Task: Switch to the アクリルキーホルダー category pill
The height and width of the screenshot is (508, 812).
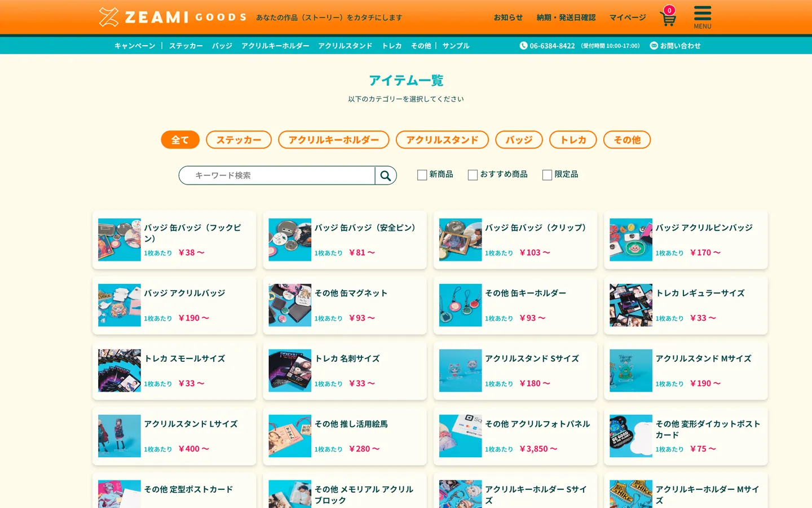Action: 333,140
